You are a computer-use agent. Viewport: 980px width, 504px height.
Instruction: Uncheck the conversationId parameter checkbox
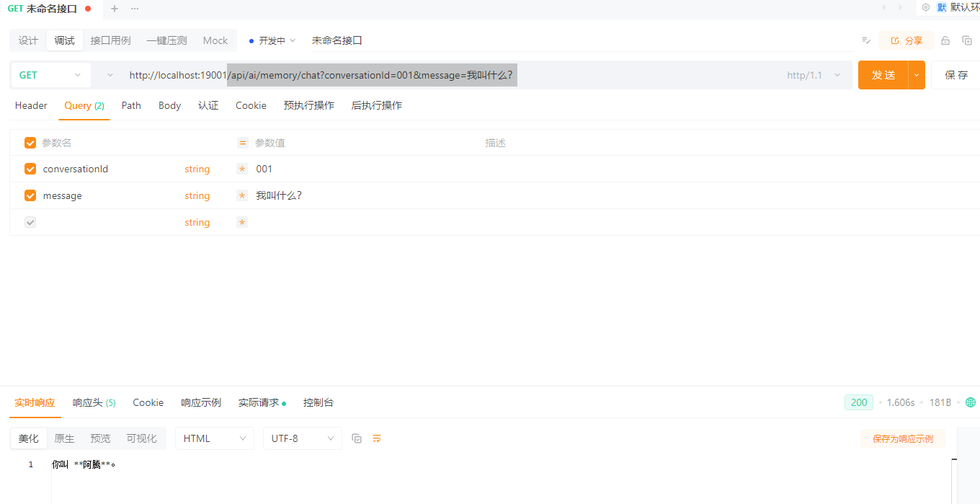pyautogui.click(x=30, y=169)
